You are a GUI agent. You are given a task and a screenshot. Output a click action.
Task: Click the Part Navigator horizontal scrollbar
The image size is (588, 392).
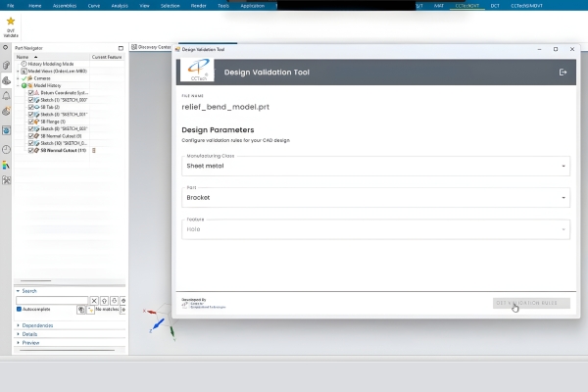[36, 280]
